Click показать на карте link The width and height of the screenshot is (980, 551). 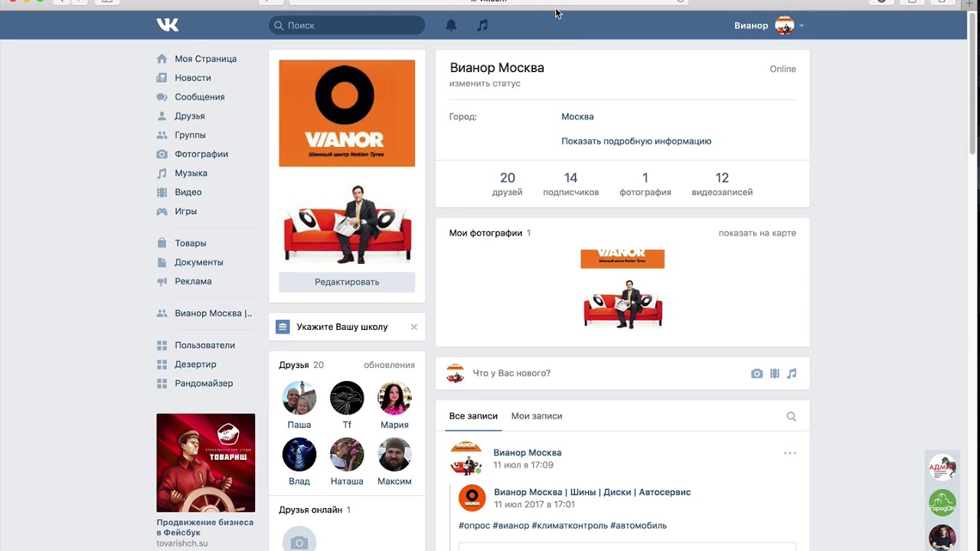tap(757, 233)
